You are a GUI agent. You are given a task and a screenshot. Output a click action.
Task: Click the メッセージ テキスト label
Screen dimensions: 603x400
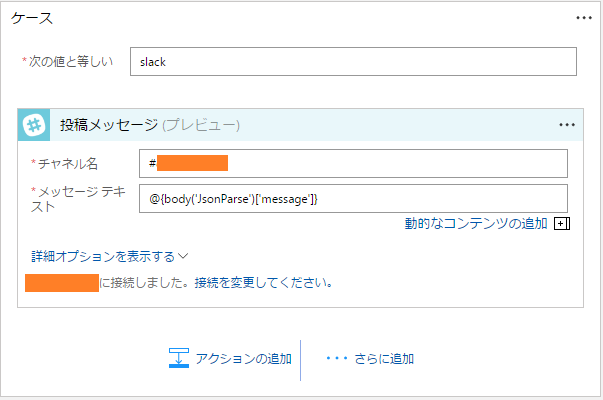pyautogui.click(x=78, y=199)
